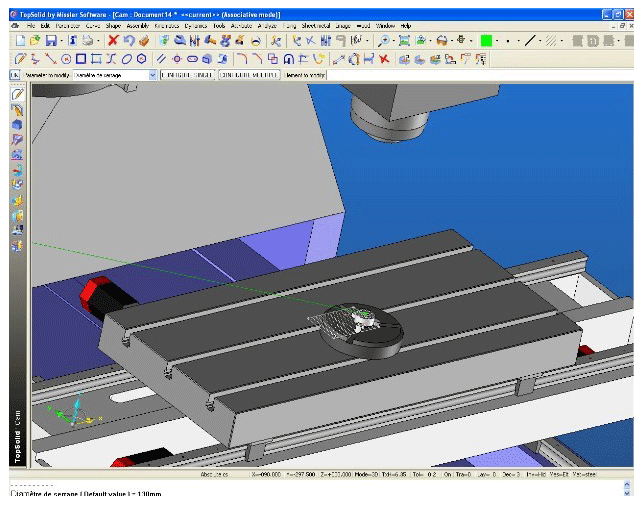Select the rectangle contour tool

pos(82,59)
